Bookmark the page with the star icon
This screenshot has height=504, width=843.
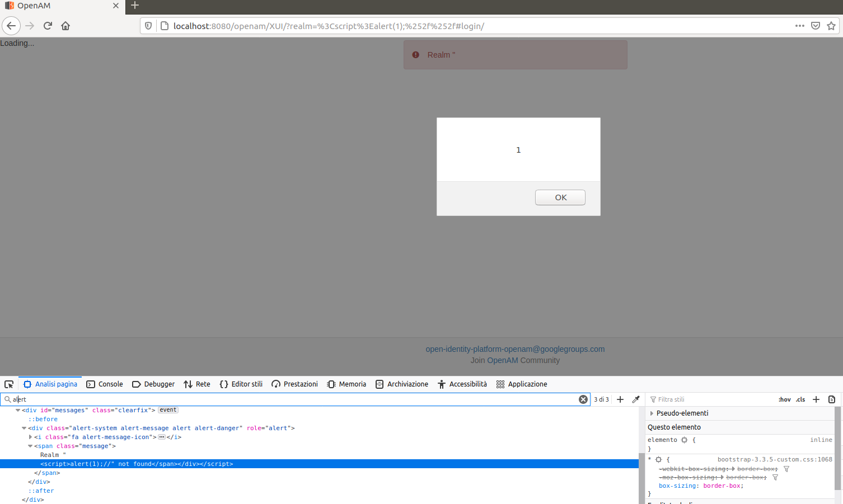tap(832, 26)
